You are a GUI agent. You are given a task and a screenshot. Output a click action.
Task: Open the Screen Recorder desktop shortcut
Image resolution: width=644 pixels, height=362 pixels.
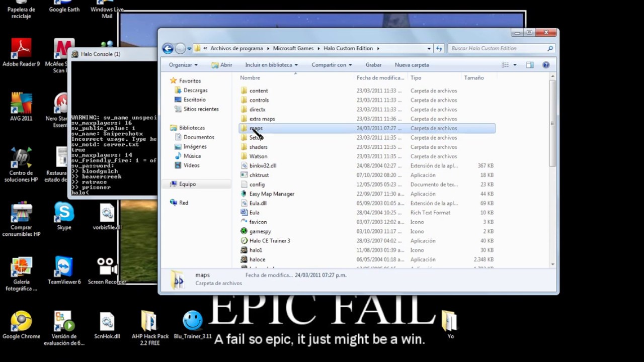pyautogui.click(x=107, y=270)
